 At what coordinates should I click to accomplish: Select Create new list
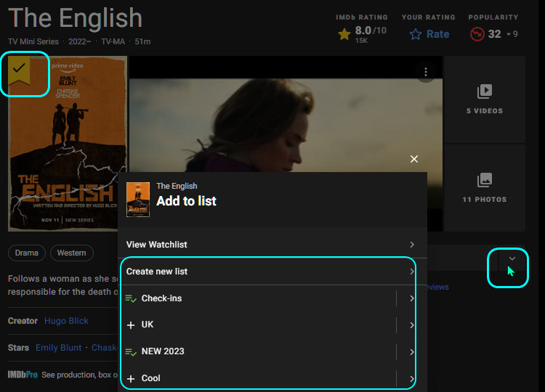pyautogui.click(x=272, y=271)
